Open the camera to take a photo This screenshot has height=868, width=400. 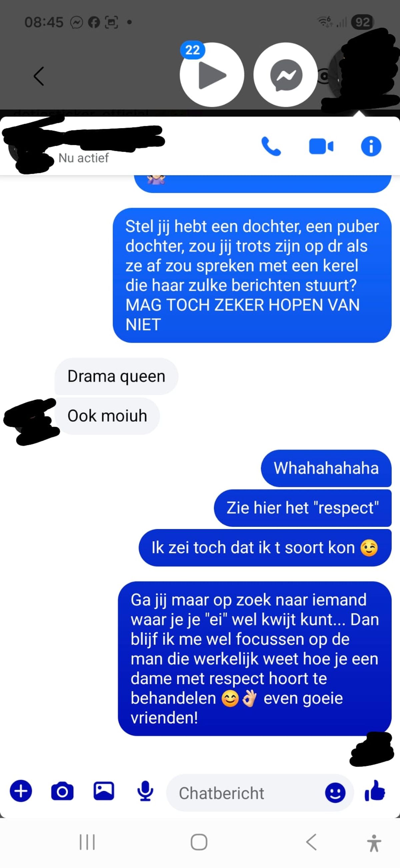click(62, 791)
